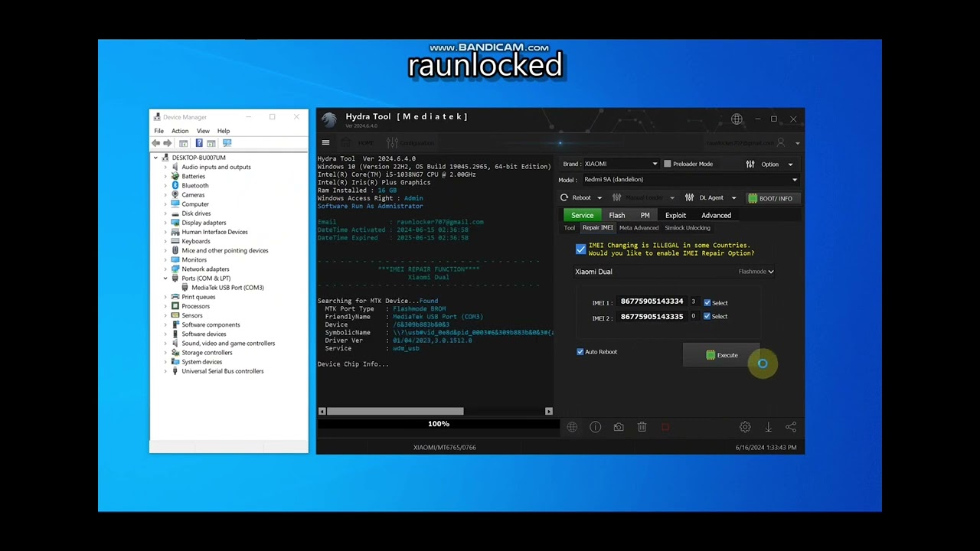Click the Cameras icon in Device Manager
Screen dimensions: 980x551
(175, 194)
